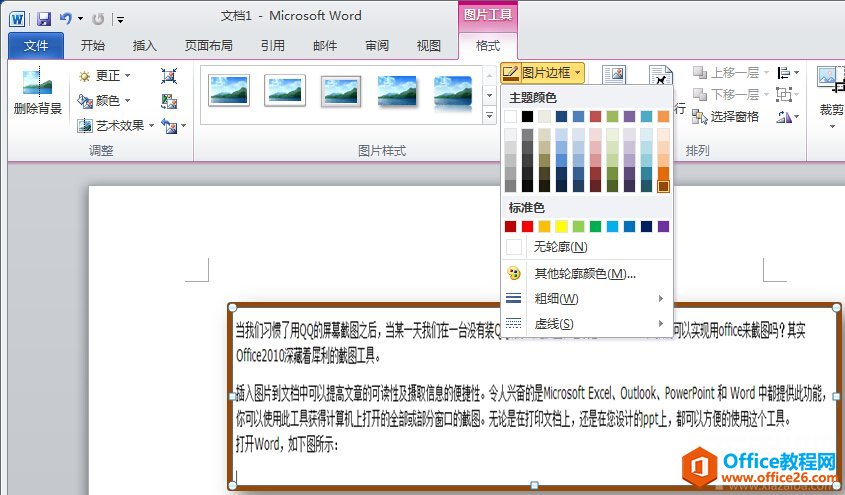Pick the top-row red theme color swatch

(x=595, y=116)
